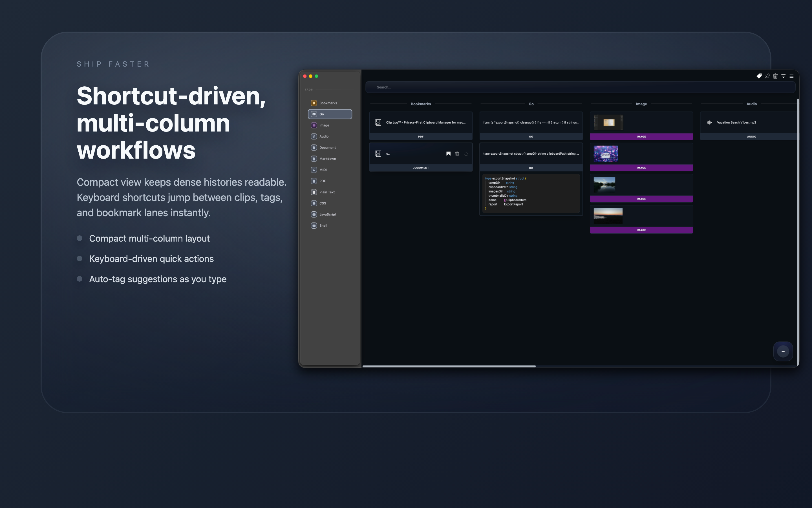Click the Audio column header

pos(752,104)
